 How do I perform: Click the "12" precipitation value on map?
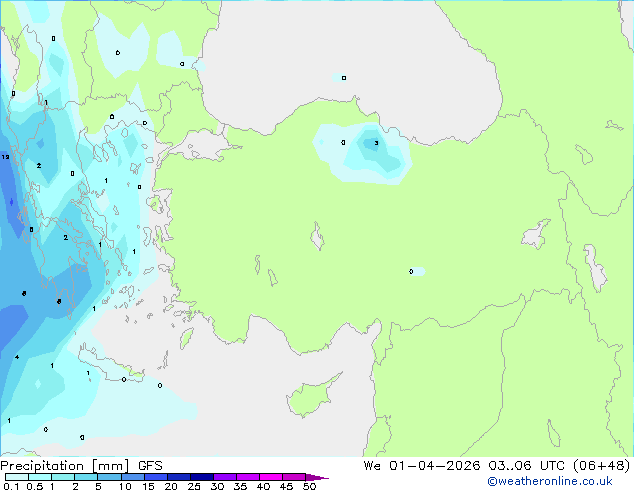point(5,157)
